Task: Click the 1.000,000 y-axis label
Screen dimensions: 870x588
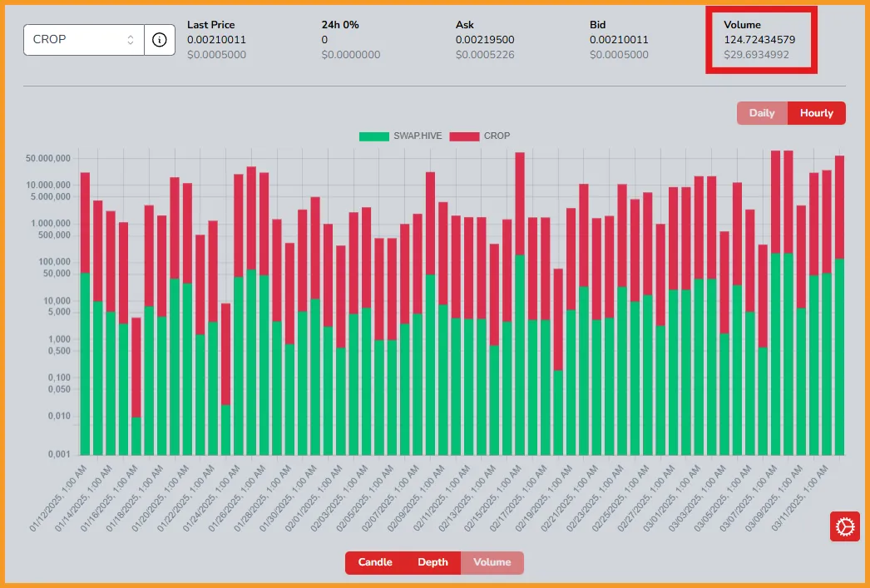Action: click(x=51, y=224)
